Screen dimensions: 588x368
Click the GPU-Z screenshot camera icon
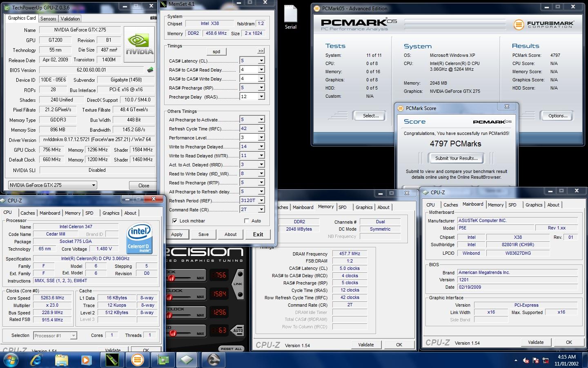point(153,18)
